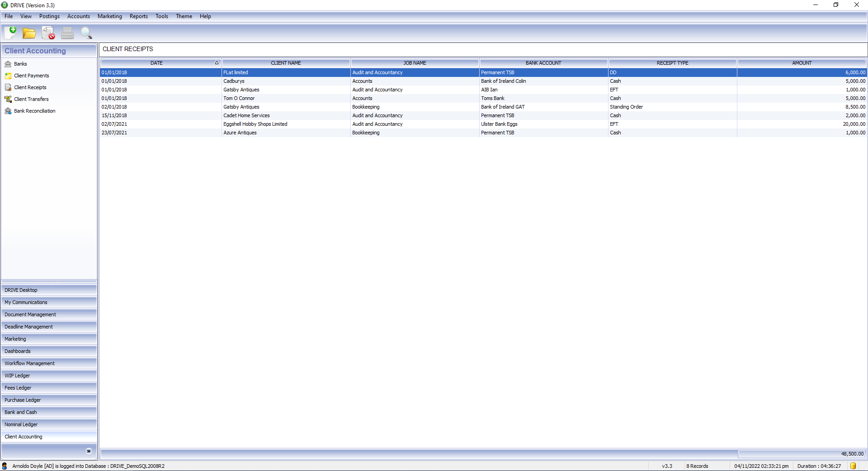Click the 8 Records status bar entry
The width and height of the screenshot is (868, 471).
tap(697, 466)
